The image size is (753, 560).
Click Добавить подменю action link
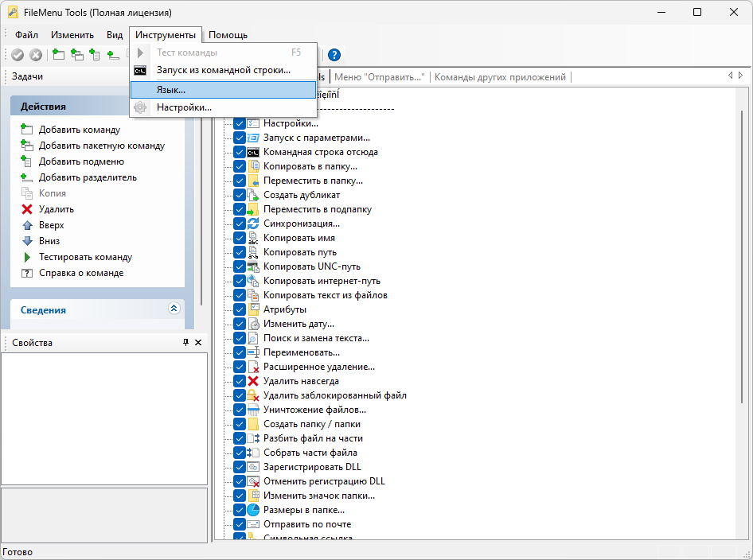82,161
